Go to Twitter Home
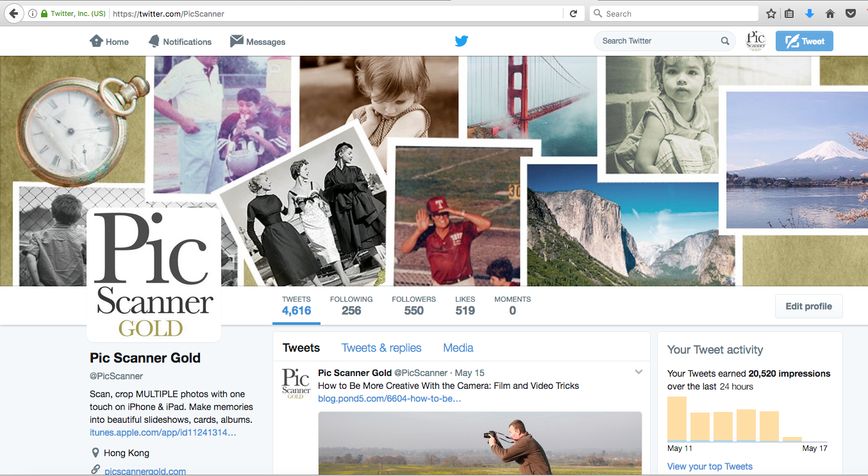The width and height of the screenshot is (868, 476). [109, 42]
